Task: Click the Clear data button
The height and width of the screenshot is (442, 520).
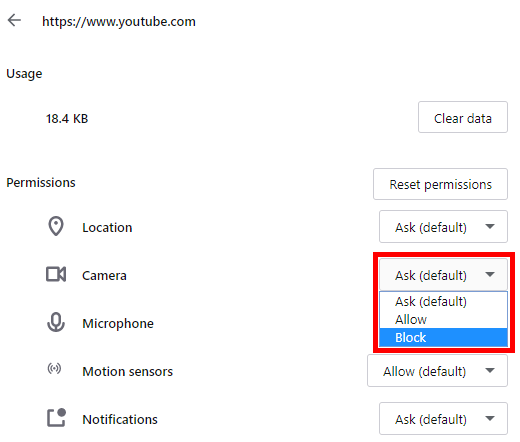Action: point(463,117)
